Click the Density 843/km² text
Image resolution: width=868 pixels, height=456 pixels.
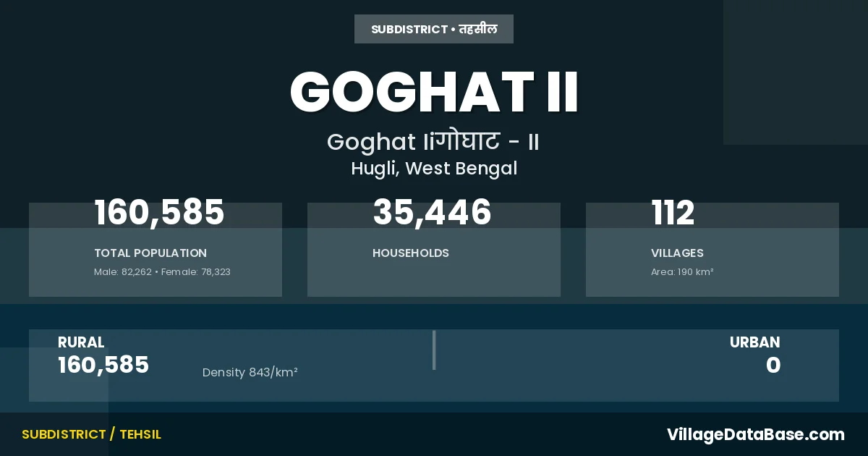(250, 373)
